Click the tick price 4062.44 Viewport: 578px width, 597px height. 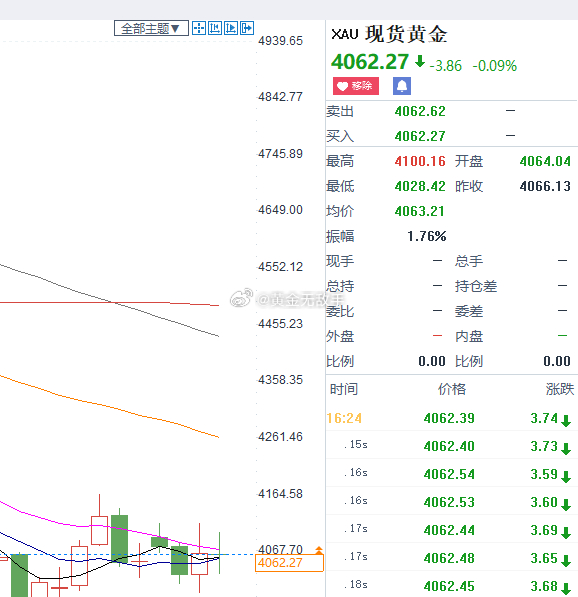449,530
